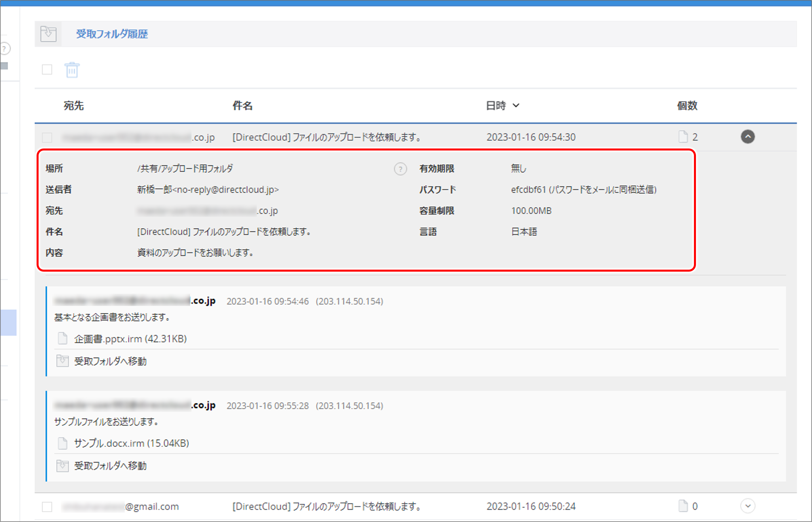812x522 pixels.
Task: Click the folder icon for second 受取フォルダへ移動
Action: [x=62, y=466]
